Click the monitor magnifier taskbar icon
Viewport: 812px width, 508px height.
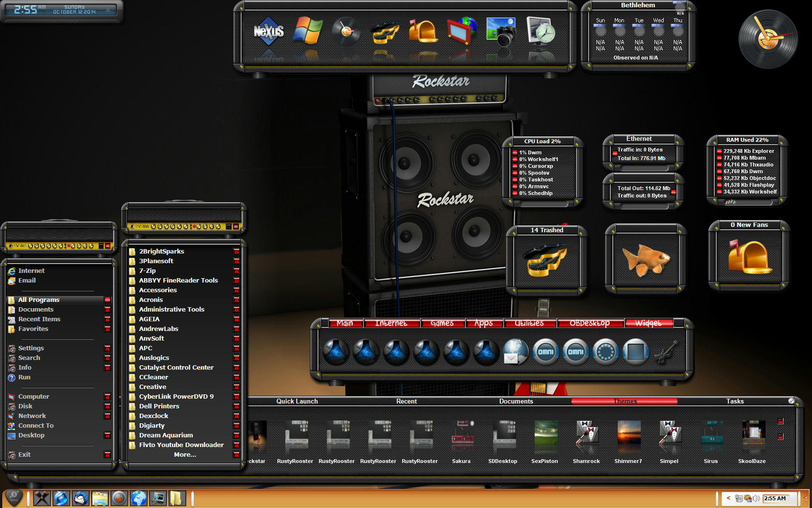tap(158, 498)
